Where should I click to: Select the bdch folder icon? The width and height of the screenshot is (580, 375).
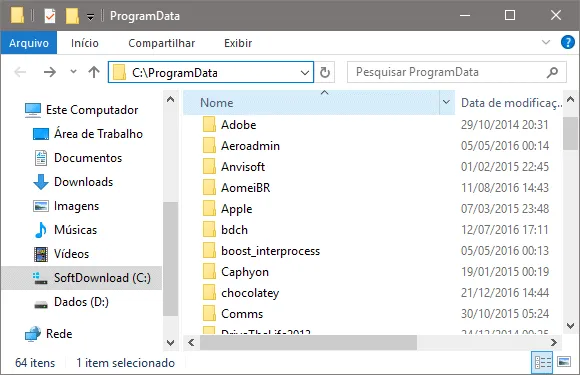tap(209, 230)
